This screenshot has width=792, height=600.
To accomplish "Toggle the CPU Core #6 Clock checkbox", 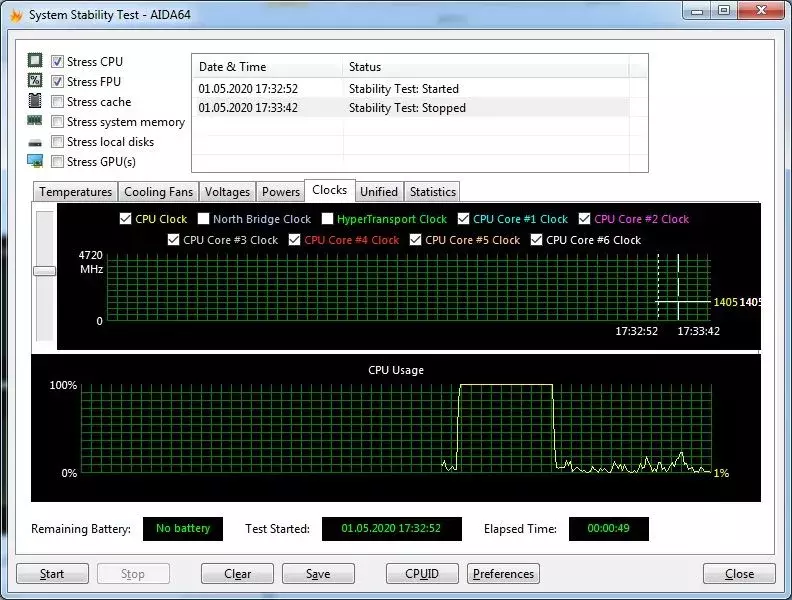I will [536, 240].
